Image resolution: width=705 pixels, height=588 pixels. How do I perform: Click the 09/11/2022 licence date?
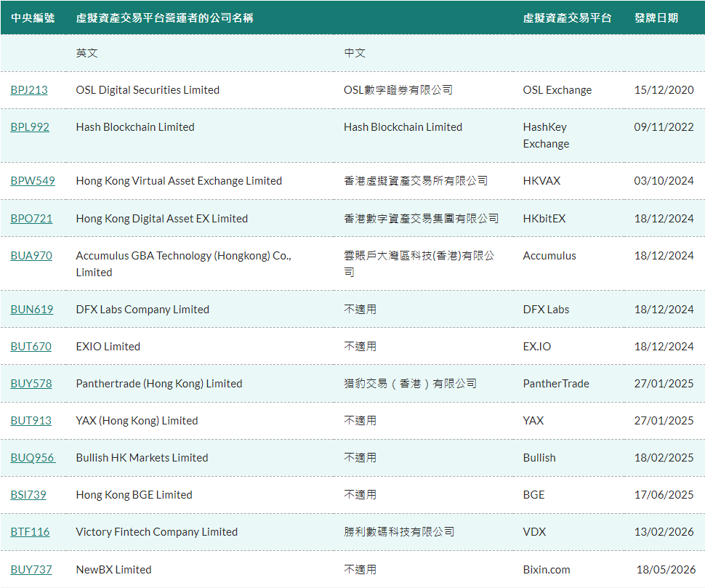664,127
